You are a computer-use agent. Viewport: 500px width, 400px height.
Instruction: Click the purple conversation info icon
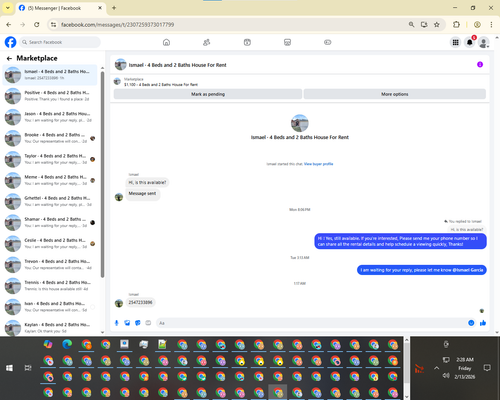coord(480,64)
